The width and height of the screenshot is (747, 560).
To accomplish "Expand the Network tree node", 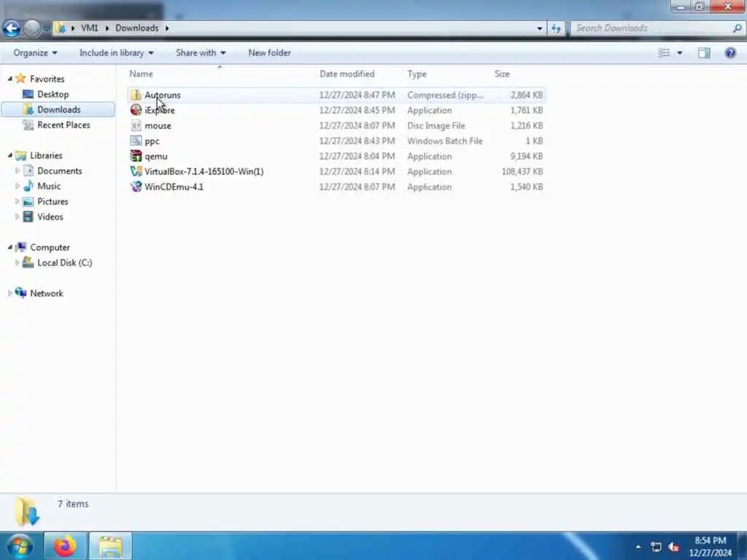I will pos(10,293).
